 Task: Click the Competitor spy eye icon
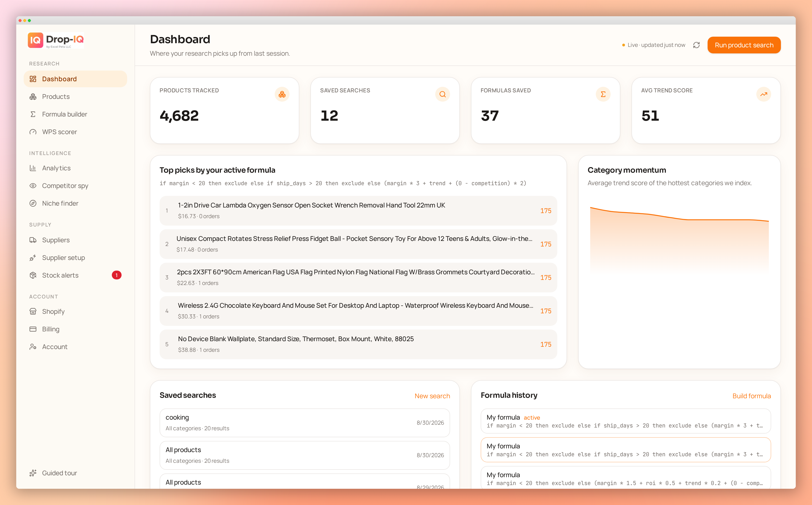[33, 186]
